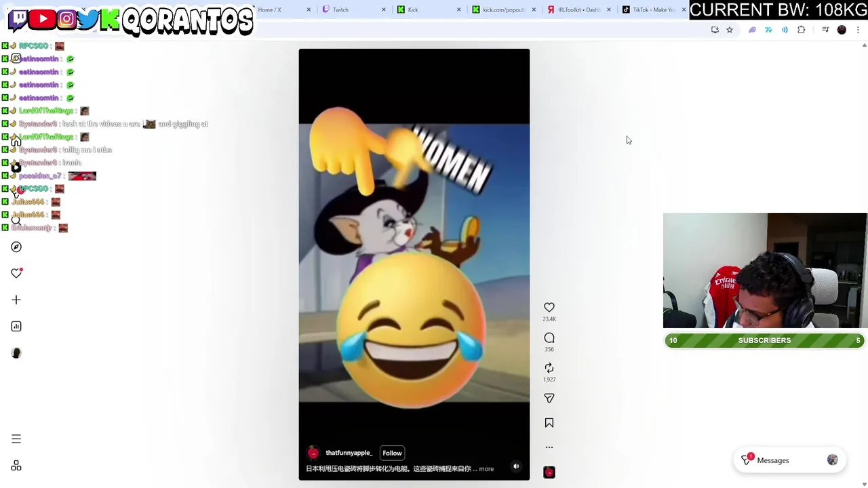Repost the reel with the repost icon
868x488 pixels.
[549, 368]
